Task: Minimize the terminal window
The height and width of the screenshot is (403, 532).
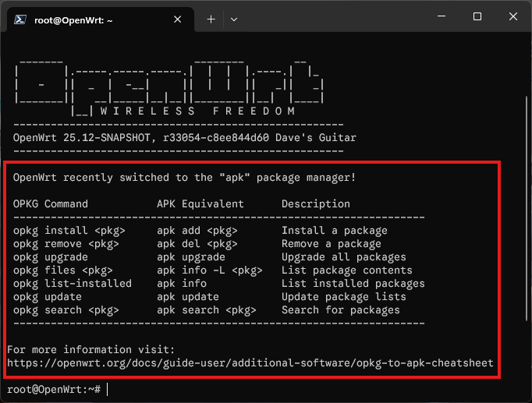Action: [442, 16]
